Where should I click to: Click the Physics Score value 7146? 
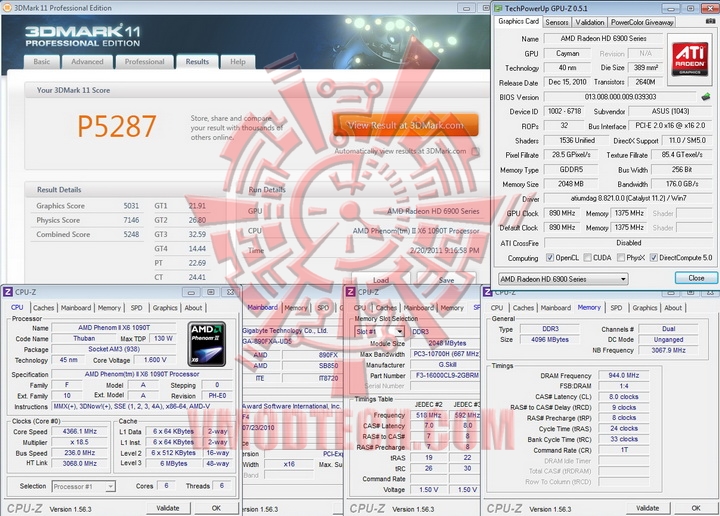pyautogui.click(x=131, y=220)
